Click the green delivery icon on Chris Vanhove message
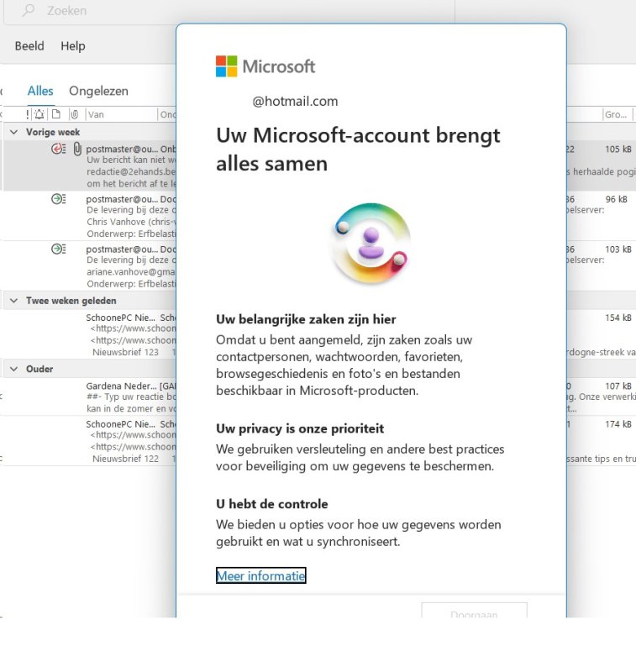The image size is (636, 672). tap(58, 199)
